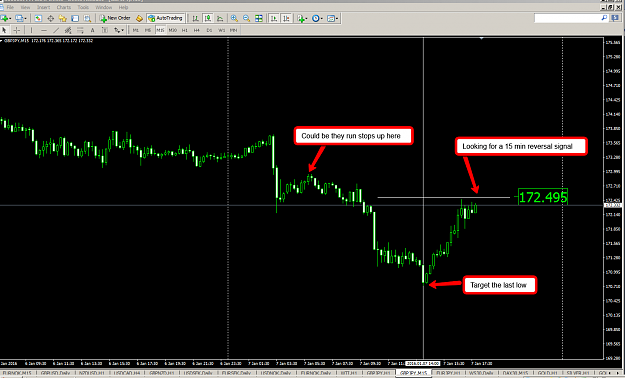Screen dimensions: 625x378
Task: Toggle chart shift from right border
Action: (286, 18)
